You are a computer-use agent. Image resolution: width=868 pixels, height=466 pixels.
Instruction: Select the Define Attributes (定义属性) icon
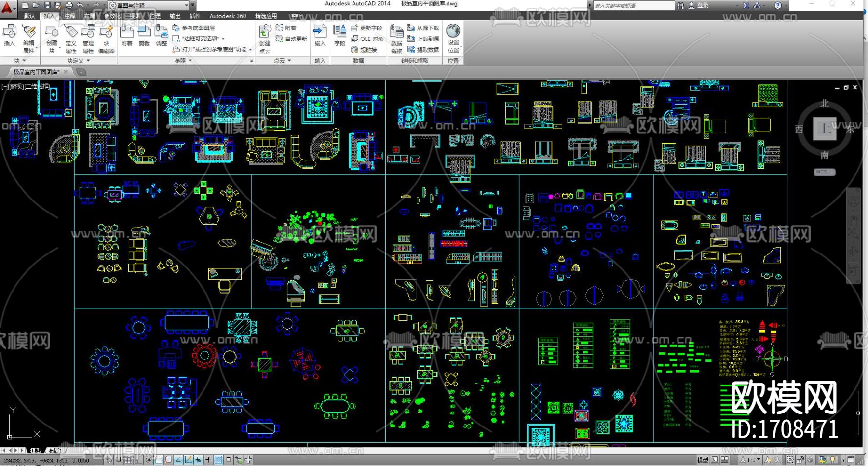tap(71, 39)
